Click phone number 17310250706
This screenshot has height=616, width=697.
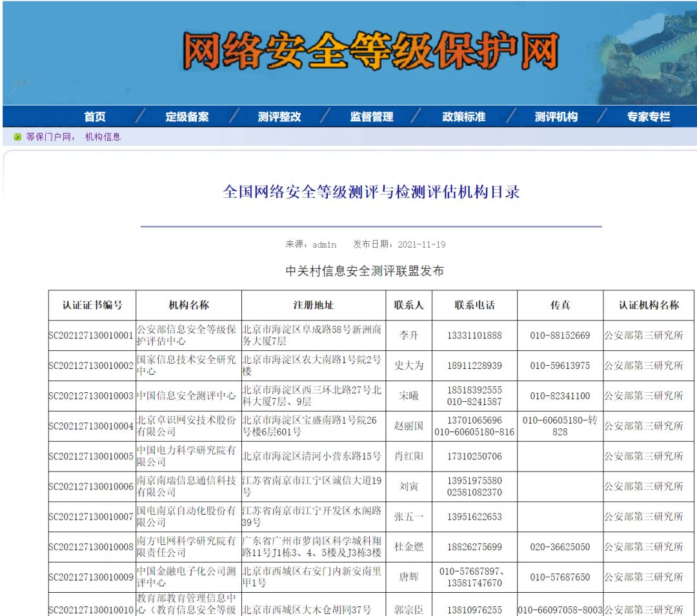coord(475,456)
